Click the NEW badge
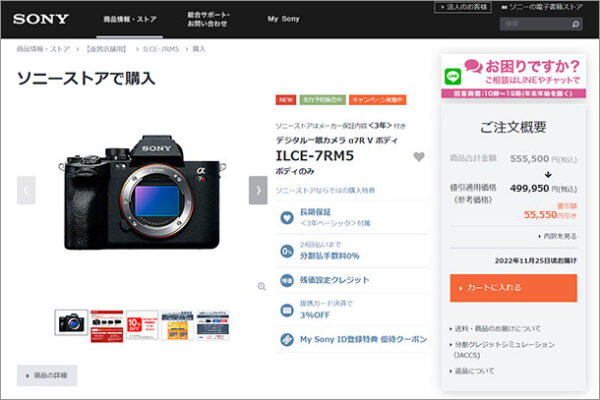The height and width of the screenshot is (400, 600). pyautogui.click(x=286, y=100)
